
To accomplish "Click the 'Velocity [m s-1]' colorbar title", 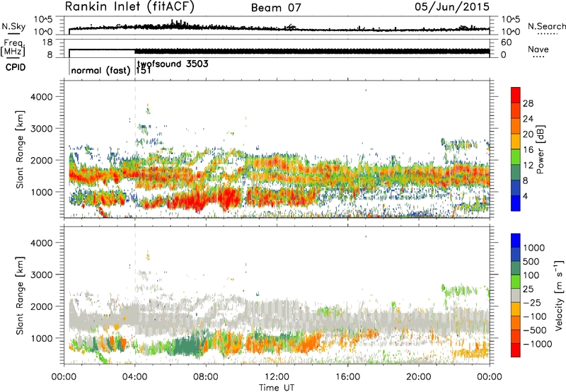I will (559, 295).
